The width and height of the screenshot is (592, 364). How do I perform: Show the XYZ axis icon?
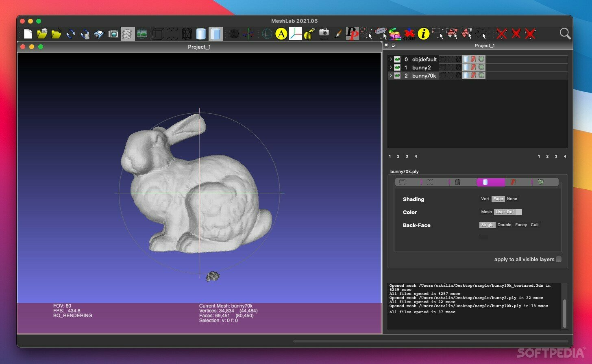click(x=248, y=34)
